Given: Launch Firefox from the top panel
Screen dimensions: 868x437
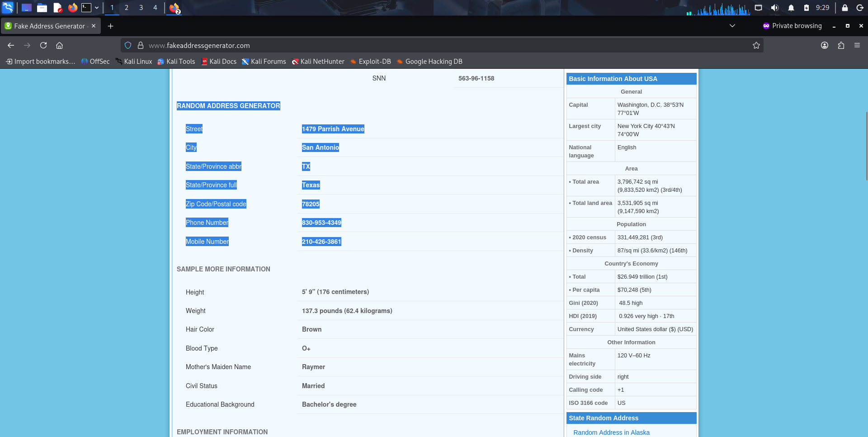Looking at the screenshot, I should point(72,8).
